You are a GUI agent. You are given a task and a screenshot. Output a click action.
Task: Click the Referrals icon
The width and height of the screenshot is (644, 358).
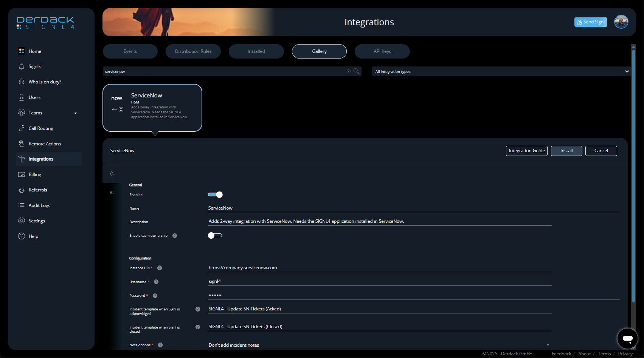point(22,190)
